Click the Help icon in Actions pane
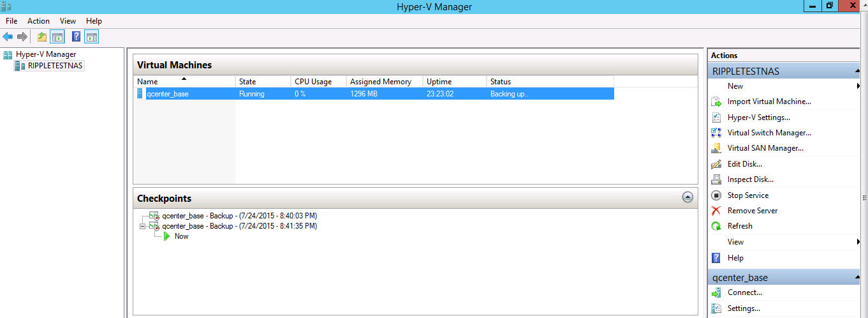 tap(716, 258)
